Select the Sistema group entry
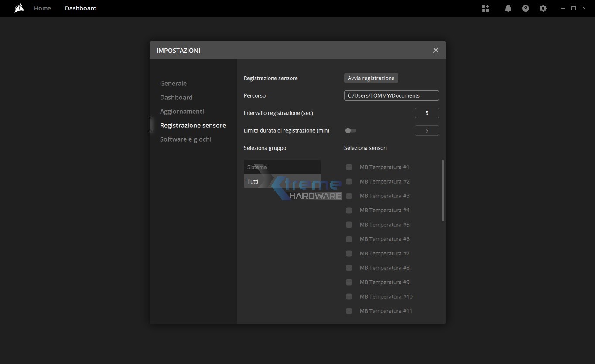 (x=282, y=167)
